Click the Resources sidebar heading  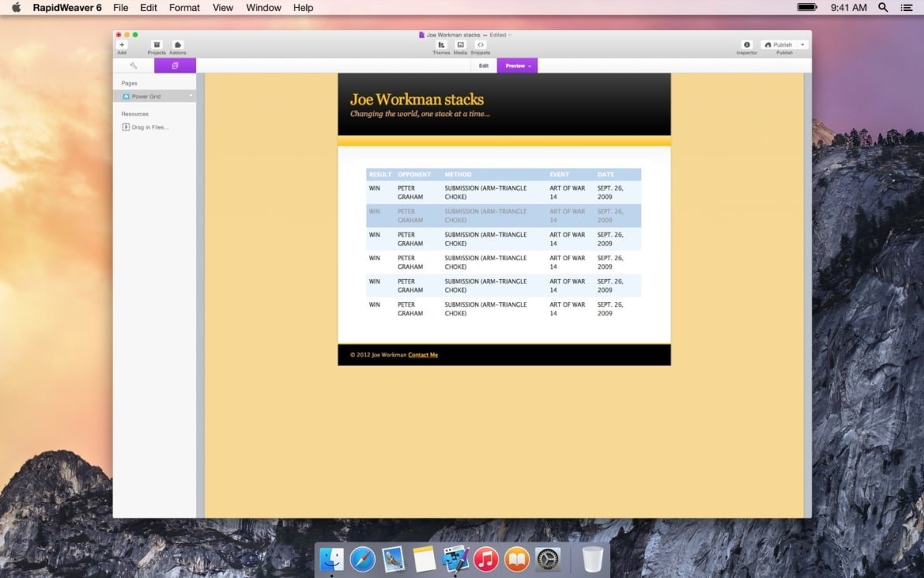click(135, 114)
